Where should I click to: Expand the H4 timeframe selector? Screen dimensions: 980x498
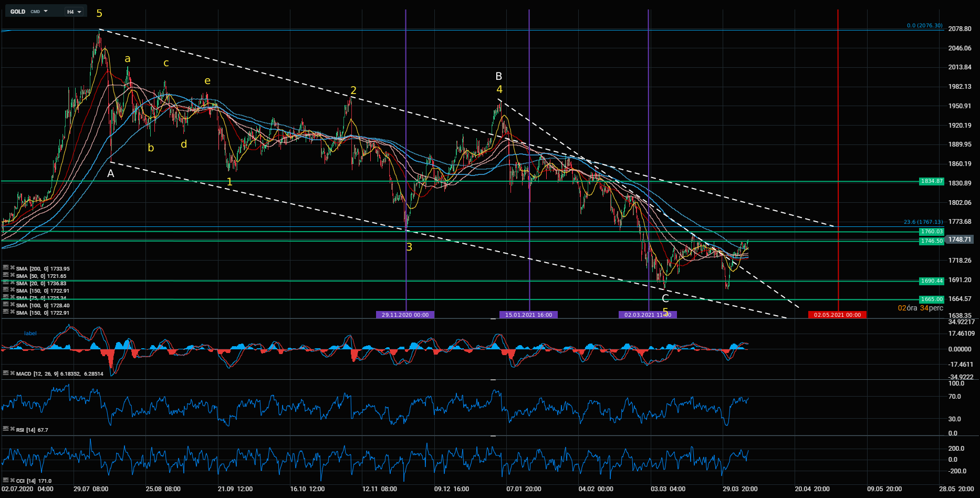pos(75,12)
